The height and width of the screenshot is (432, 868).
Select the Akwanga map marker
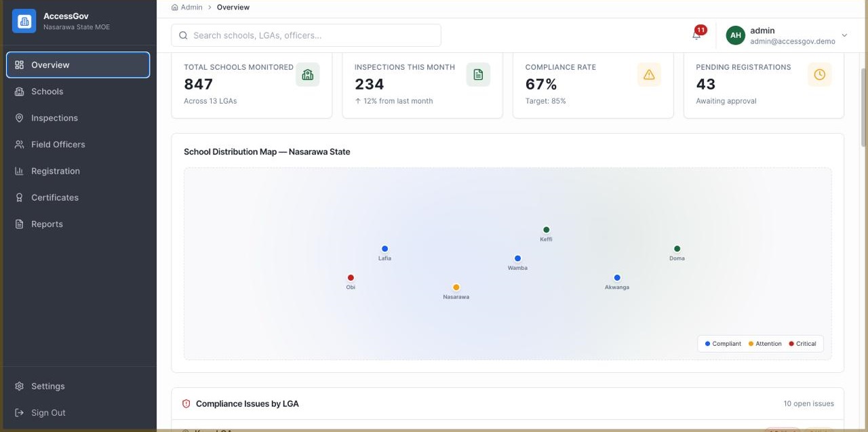(x=617, y=277)
